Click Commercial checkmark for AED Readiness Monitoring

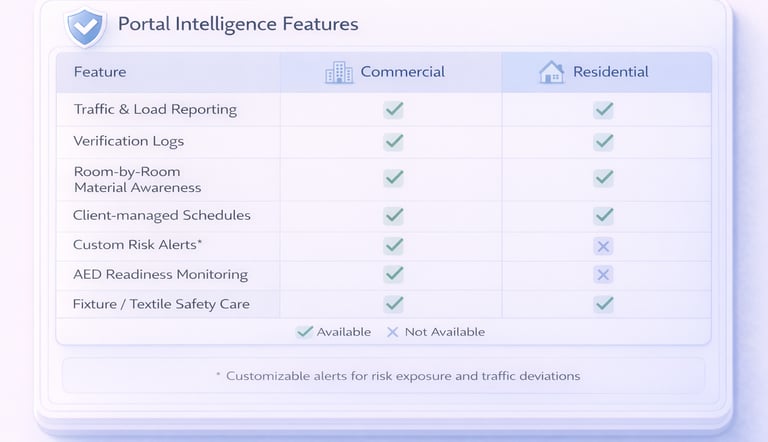(394, 274)
